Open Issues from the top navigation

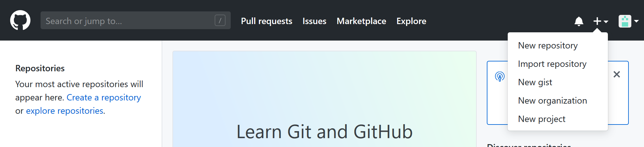pos(314,21)
